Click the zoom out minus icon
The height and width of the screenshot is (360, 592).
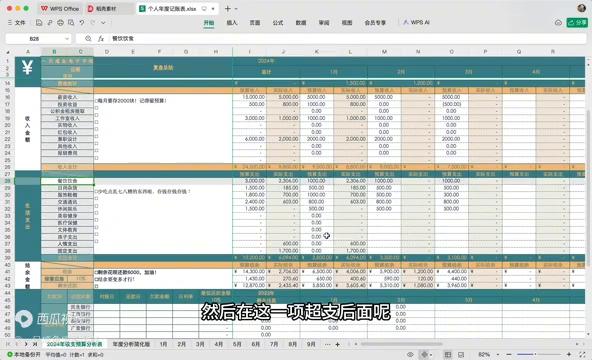click(x=509, y=355)
